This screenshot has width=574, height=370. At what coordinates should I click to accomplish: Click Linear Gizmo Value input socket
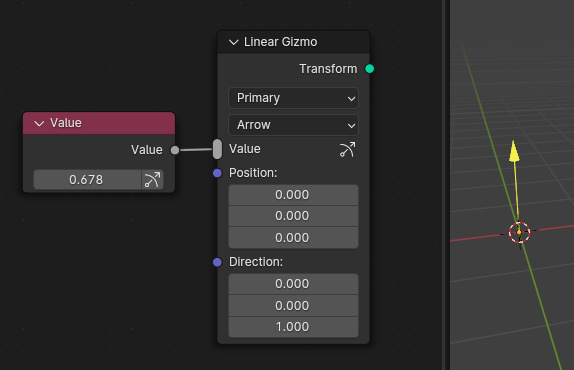pos(217,149)
